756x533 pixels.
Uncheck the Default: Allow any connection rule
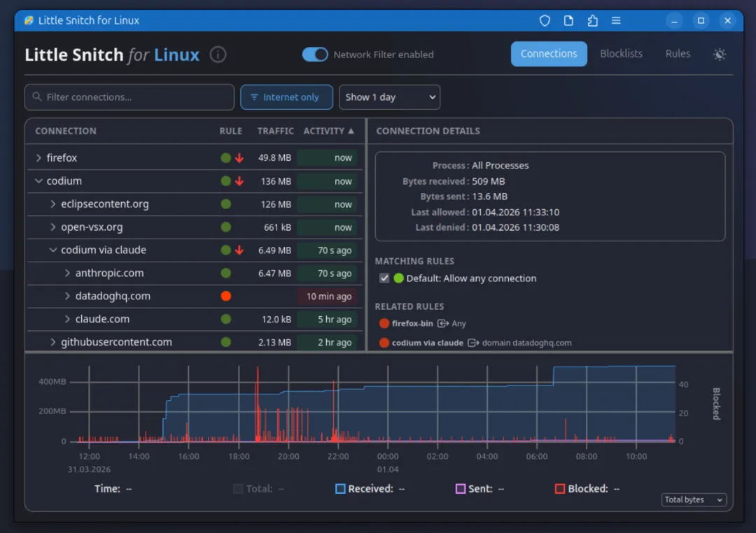pos(384,278)
